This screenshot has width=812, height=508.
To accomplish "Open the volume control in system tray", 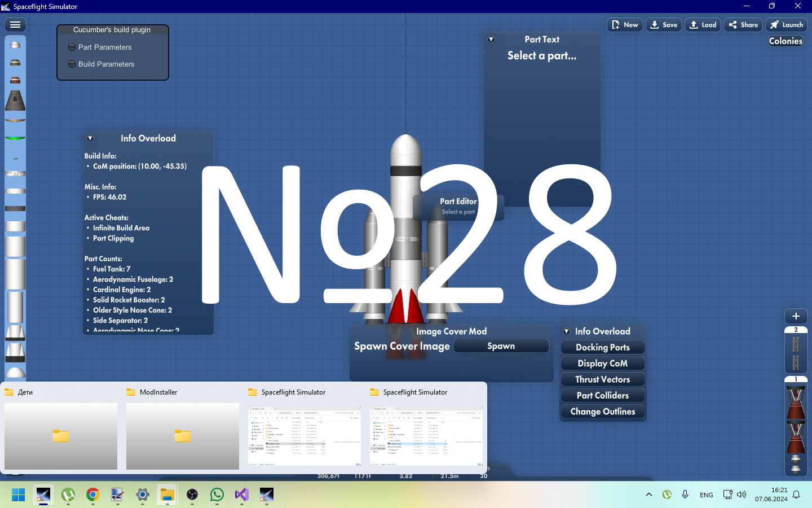I will [742, 494].
